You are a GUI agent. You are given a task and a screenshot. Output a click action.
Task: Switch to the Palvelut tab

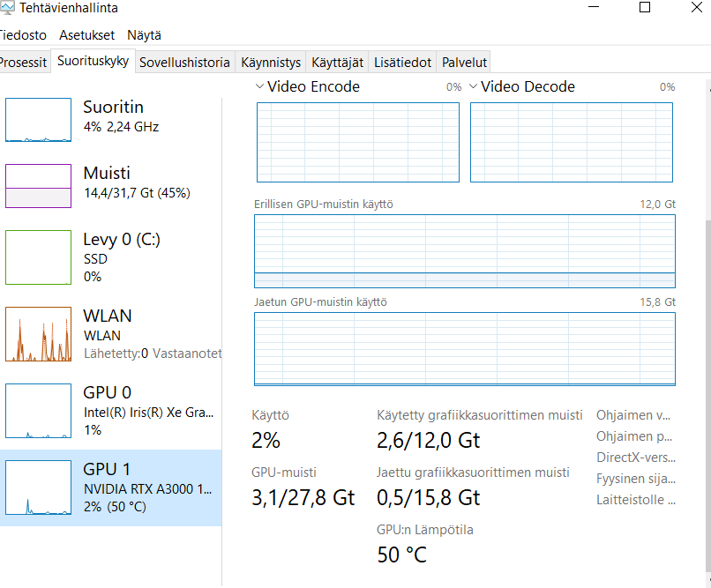[x=464, y=63]
